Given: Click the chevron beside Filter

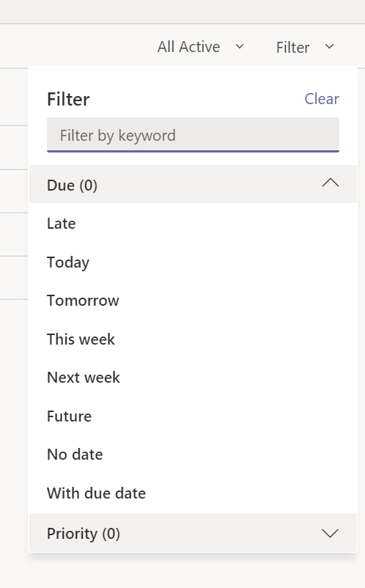Looking at the screenshot, I should click(329, 46).
